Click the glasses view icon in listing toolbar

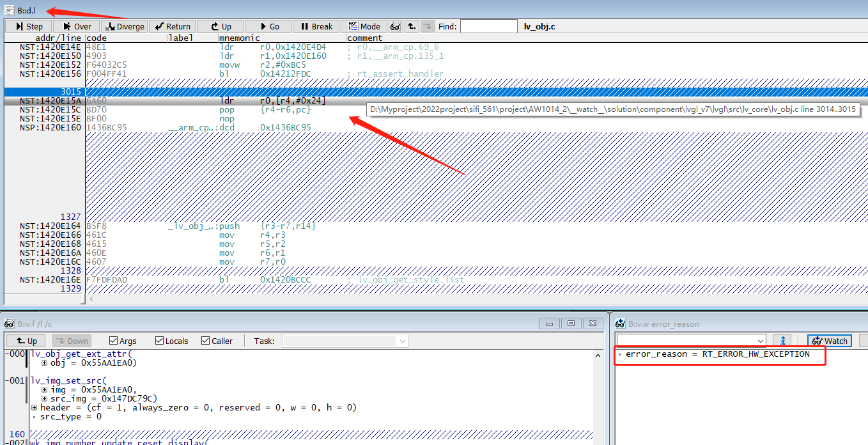[396, 26]
